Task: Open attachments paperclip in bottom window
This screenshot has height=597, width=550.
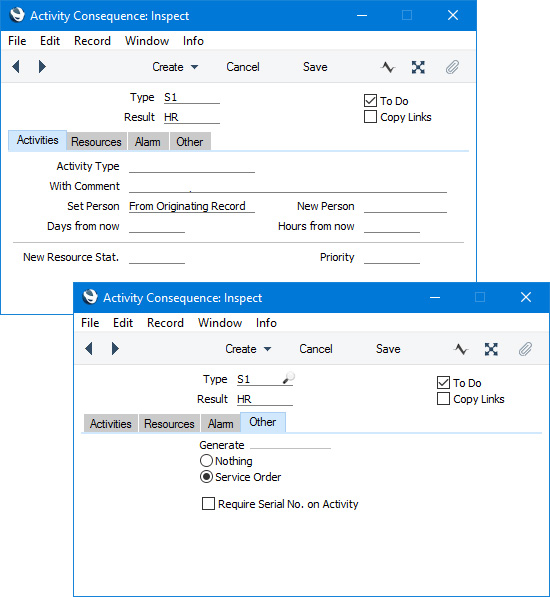Action: [x=525, y=349]
